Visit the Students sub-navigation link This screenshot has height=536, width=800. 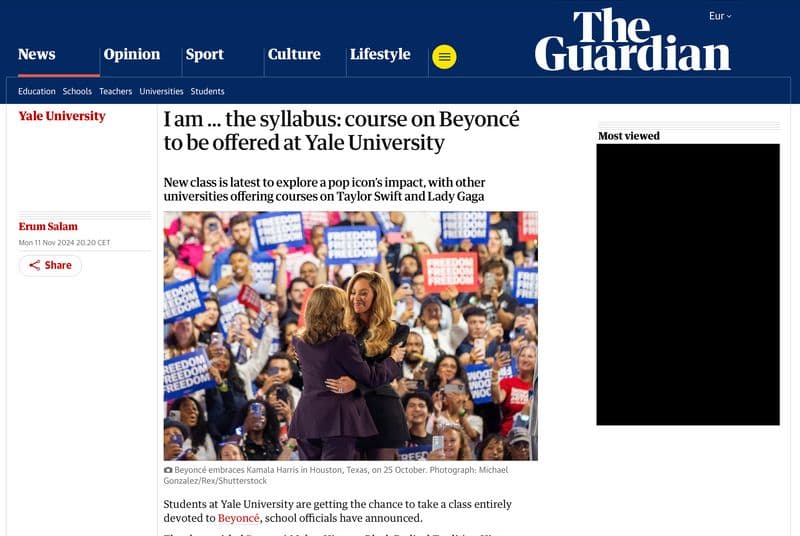coord(207,91)
